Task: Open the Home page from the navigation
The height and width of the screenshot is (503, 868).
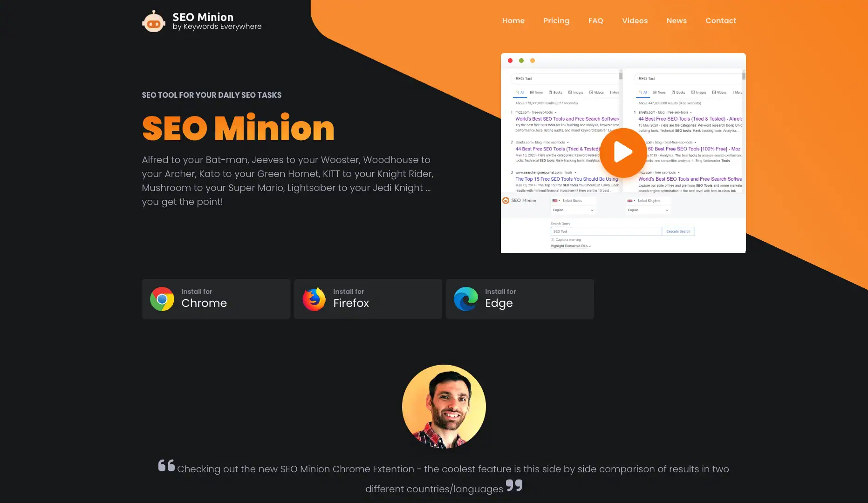Action: (x=513, y=21)
